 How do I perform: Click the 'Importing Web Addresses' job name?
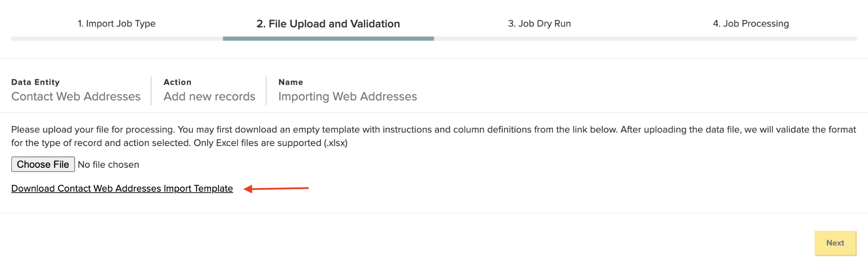click(347, 96)
